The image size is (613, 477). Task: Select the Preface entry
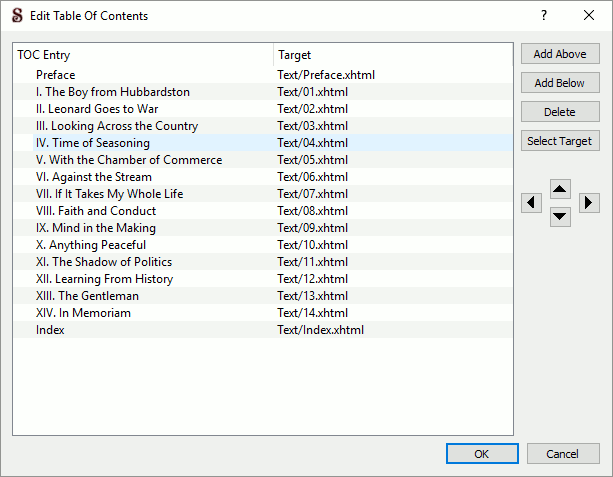[56, 75]
